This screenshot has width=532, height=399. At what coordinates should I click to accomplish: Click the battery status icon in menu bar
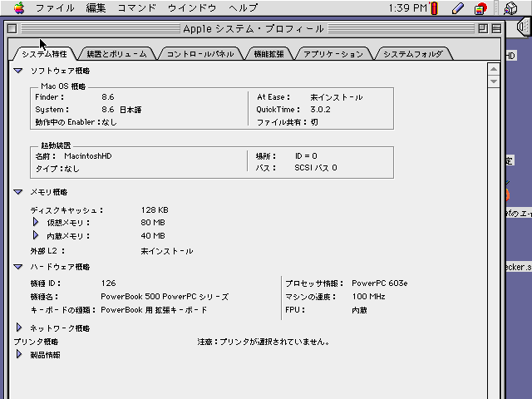[x=434, y=8]
